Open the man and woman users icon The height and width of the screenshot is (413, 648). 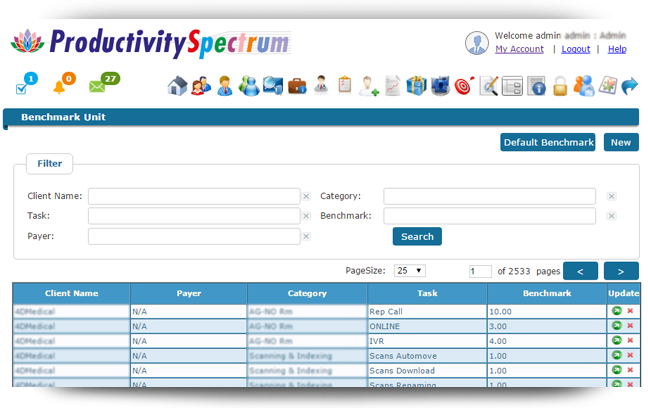(201, 86)
